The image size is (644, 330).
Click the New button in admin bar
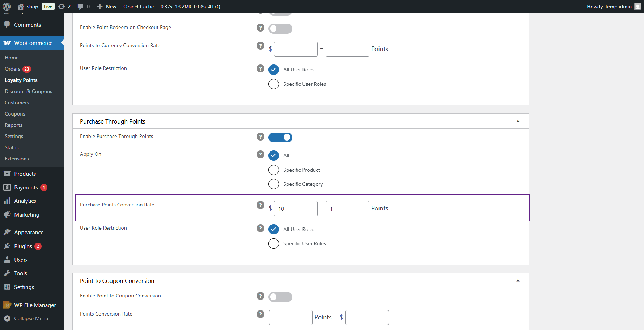(107, 7)
